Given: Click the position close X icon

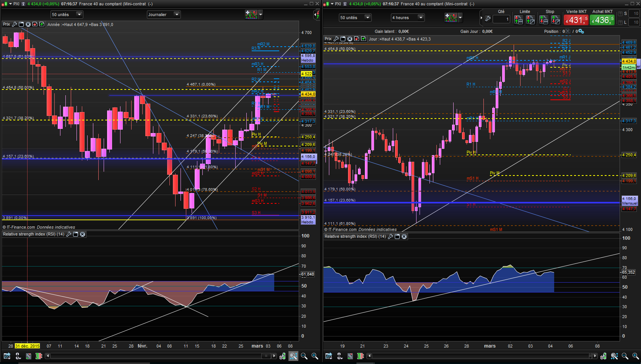Looking at the screenshot, I should 568,31.
